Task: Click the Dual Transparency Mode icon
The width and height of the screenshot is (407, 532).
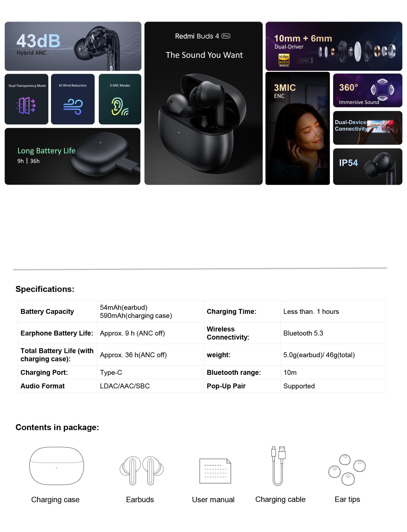Action: tap(26, 105)
